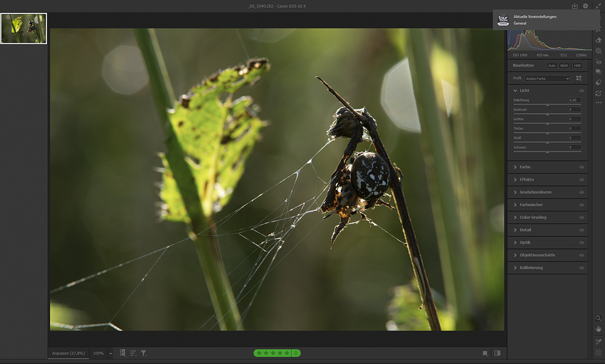605x364 pixels.
Task: Open the Adobe Farbe profile dropdown
Action: pos(547,78)
